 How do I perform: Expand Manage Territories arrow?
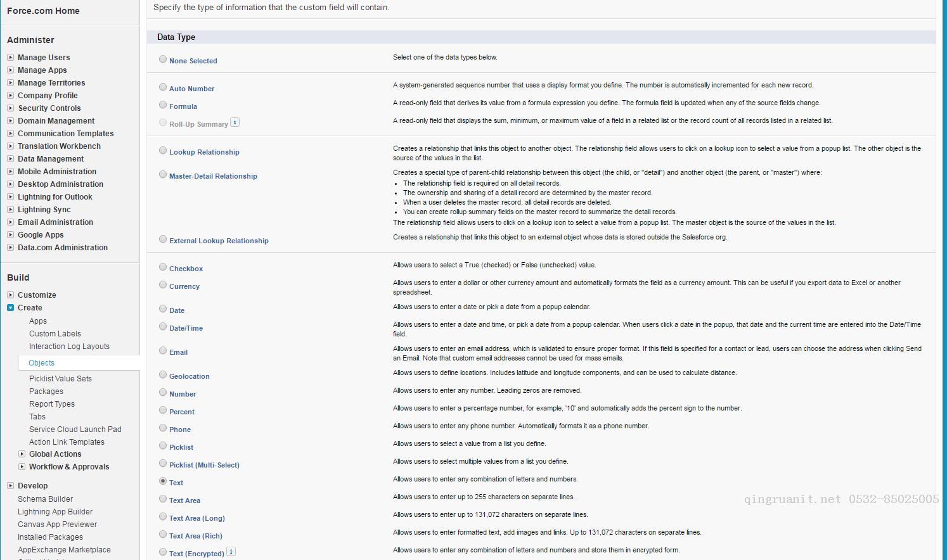(x=10, y=82)
